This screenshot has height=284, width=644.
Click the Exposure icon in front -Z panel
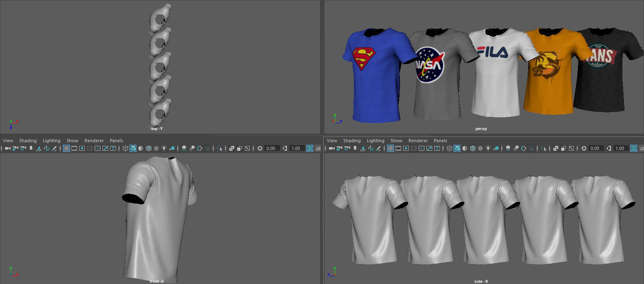[x=260, y=148]
